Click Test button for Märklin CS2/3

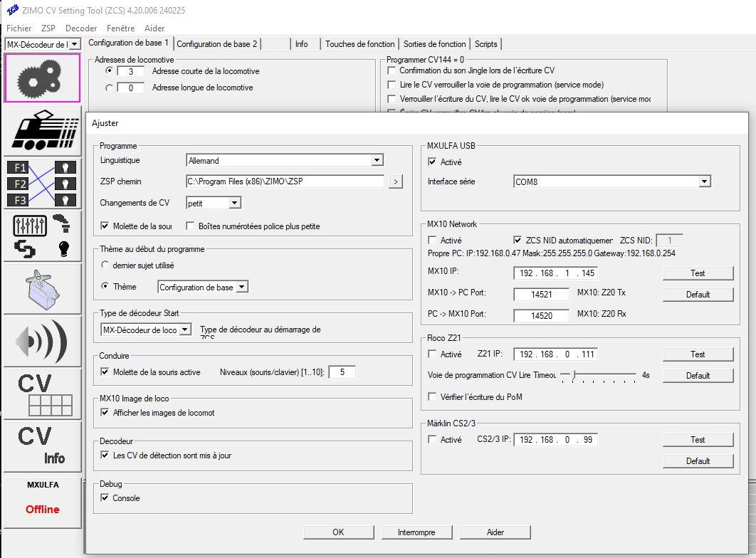point(698,439)
